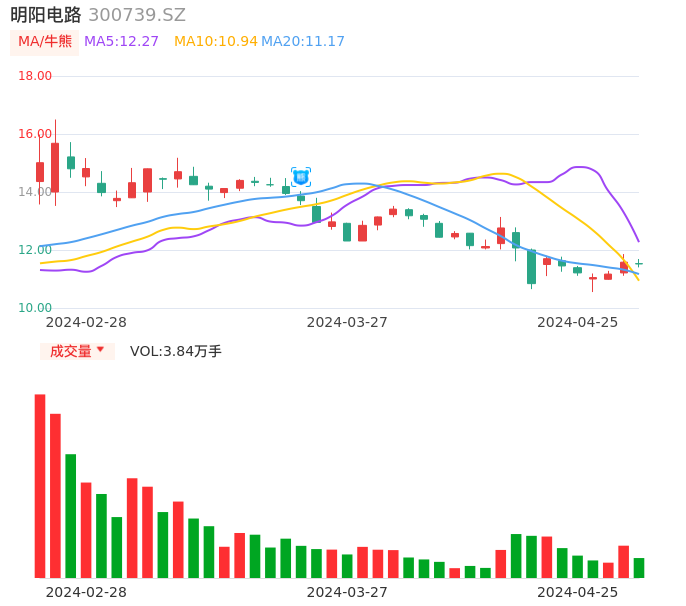This screenshot has width=686, height=606.
Task: Click the stock name 明阳电路
Action: (46, 15)
